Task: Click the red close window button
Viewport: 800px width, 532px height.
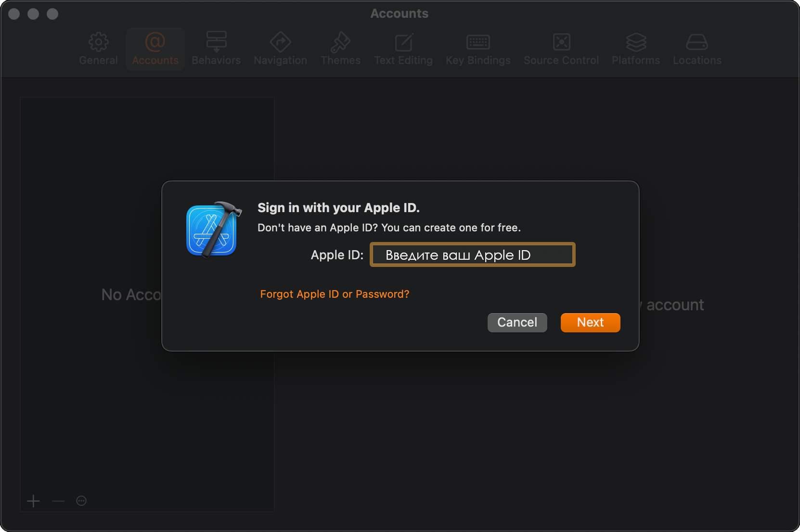Action: click(x=14, y=14)
